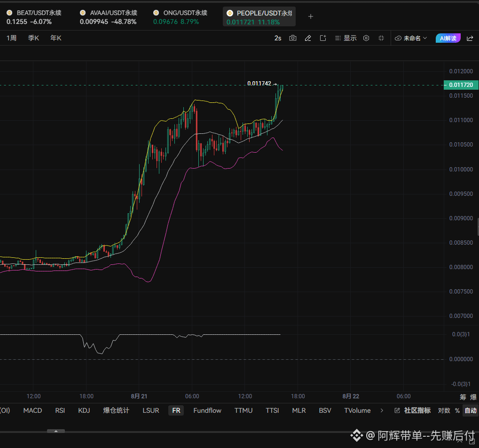Click the 0.011720 current price label
479x448 pixels.
pos(461,85)
